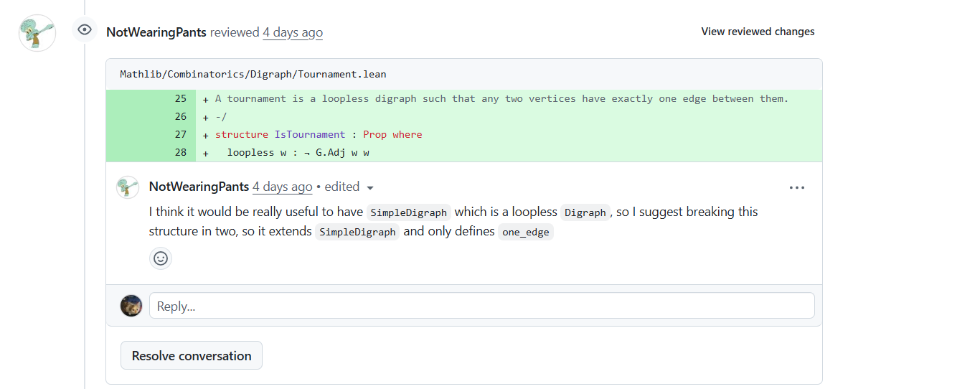Viewport: 980px width, 389px height.
Task: Click the one_edge inline code snippet
Action: click(x=526, y=233)
